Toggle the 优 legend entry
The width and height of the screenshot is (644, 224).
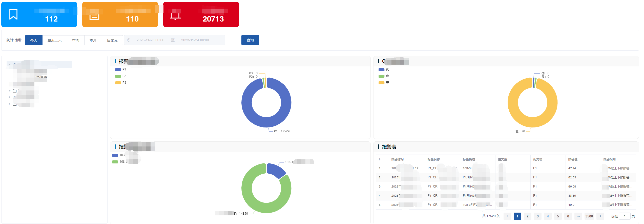pyautogui.click(x=384, y=69)
